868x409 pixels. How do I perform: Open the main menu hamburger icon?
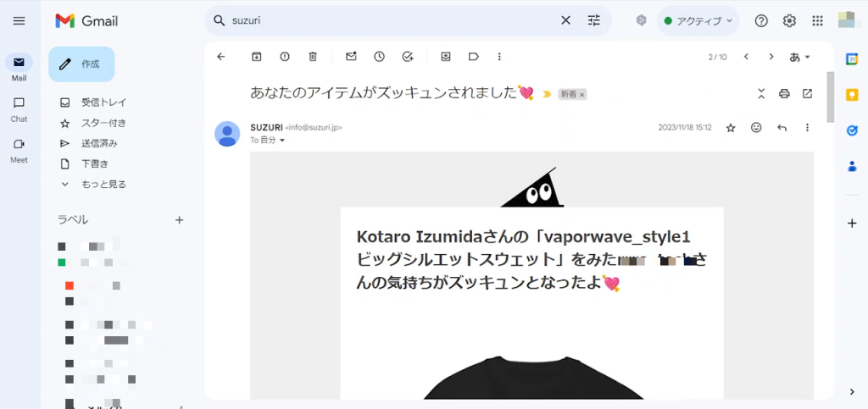(19, 21)
